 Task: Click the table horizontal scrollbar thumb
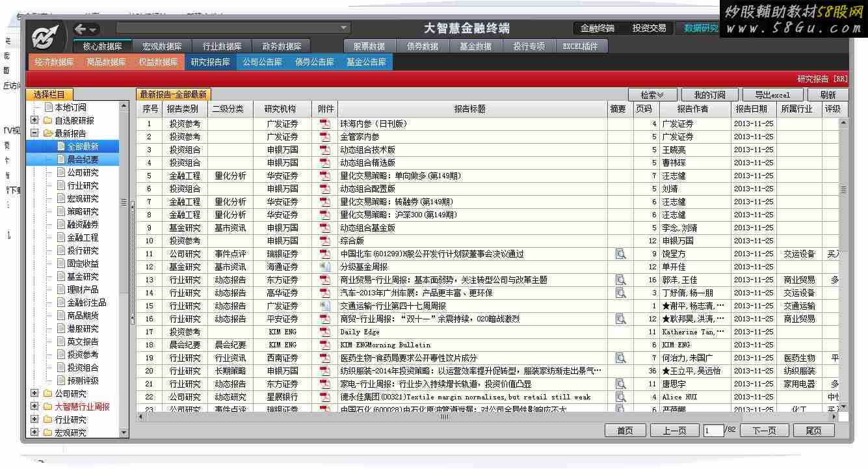(x=444, y=417)
